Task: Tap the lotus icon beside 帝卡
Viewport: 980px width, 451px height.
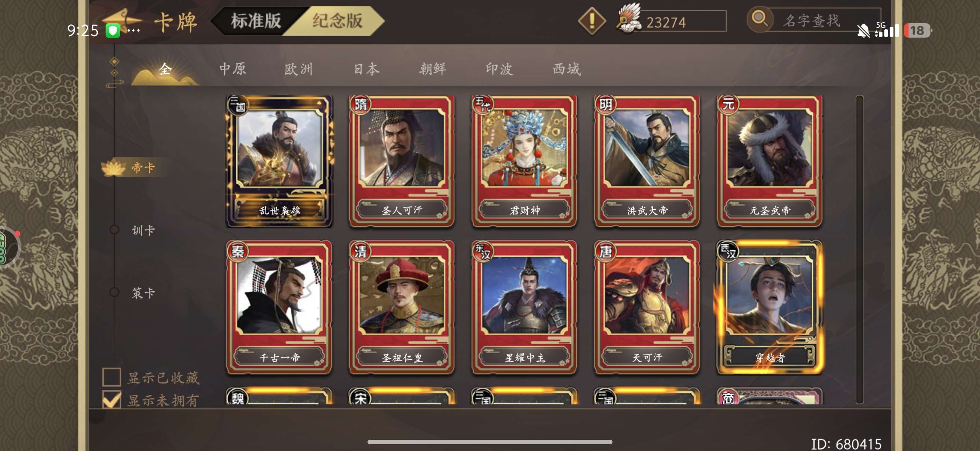Action: coord(113,168)
